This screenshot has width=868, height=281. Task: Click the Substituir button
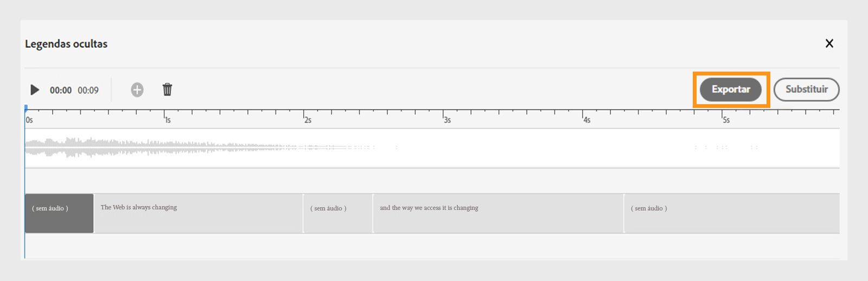[x=806, y=90]
